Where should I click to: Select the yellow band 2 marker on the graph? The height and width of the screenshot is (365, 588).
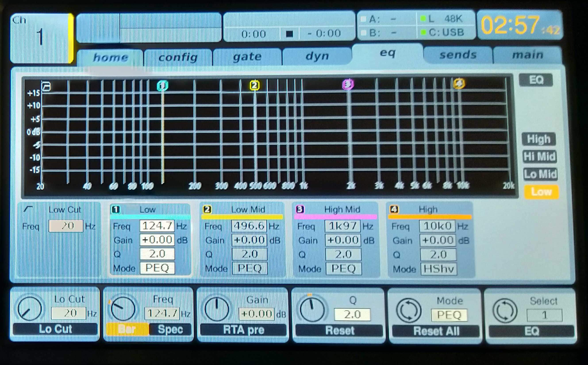[x=254, y=85]
